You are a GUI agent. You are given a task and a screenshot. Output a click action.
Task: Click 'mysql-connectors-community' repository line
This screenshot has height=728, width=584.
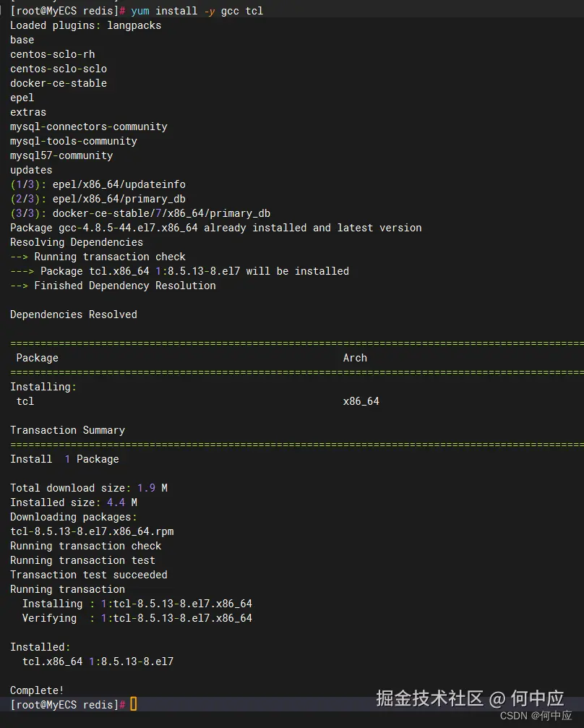coord(89,127)
